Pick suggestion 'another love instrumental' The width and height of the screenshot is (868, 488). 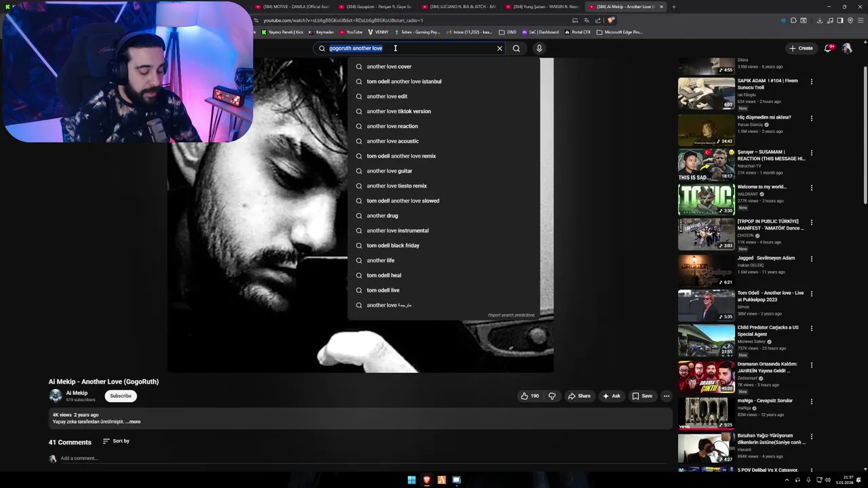click(x=443, y=230)
